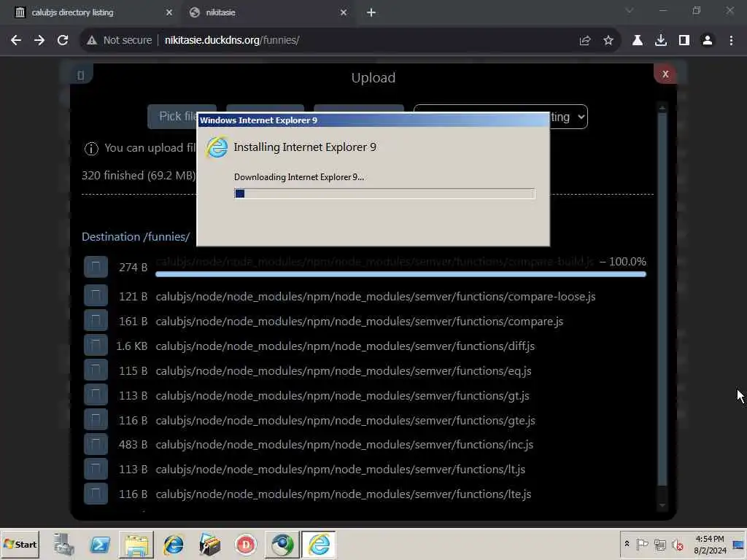747x560 pixels.
Task: Open the Chrome profile icon
Action: [x=708, y=41]
